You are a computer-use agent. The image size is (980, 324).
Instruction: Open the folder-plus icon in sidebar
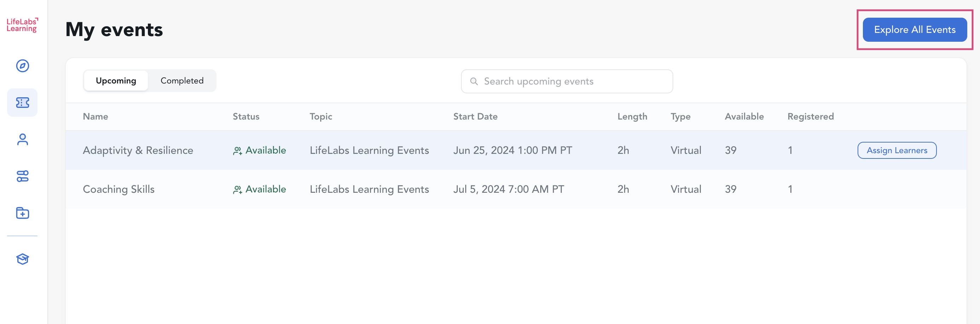click(x=22, y=213)
